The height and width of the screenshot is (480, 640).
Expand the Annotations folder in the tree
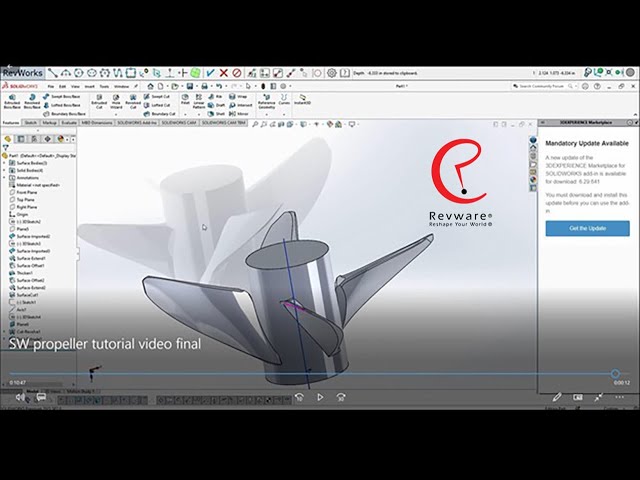pyautogui.click(x=4, y=178)
